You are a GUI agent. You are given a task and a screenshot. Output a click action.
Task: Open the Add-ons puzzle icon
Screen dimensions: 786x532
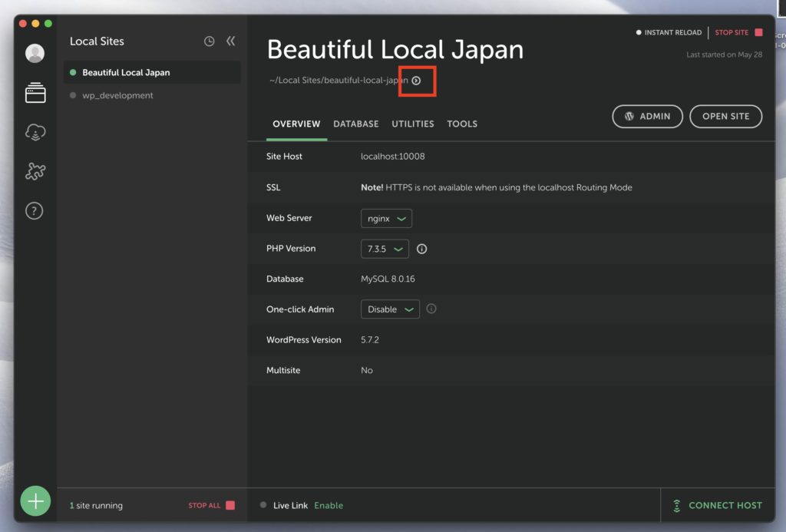35,171
